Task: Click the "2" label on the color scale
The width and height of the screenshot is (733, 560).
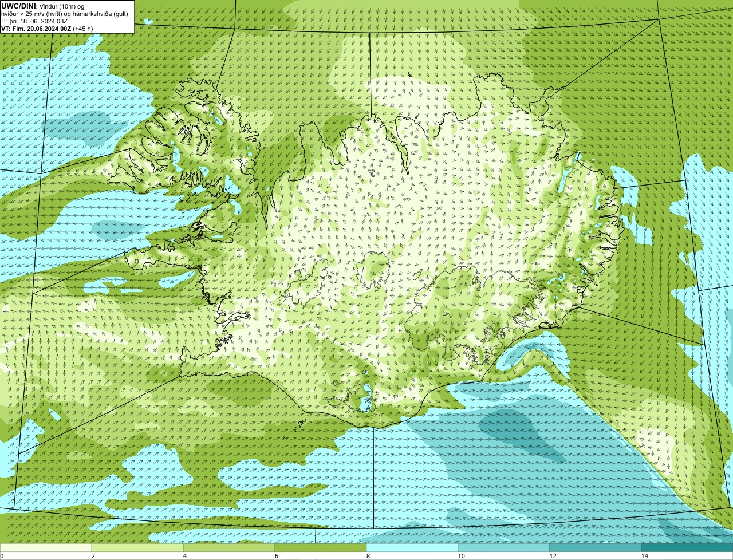Action: point(93,556)
